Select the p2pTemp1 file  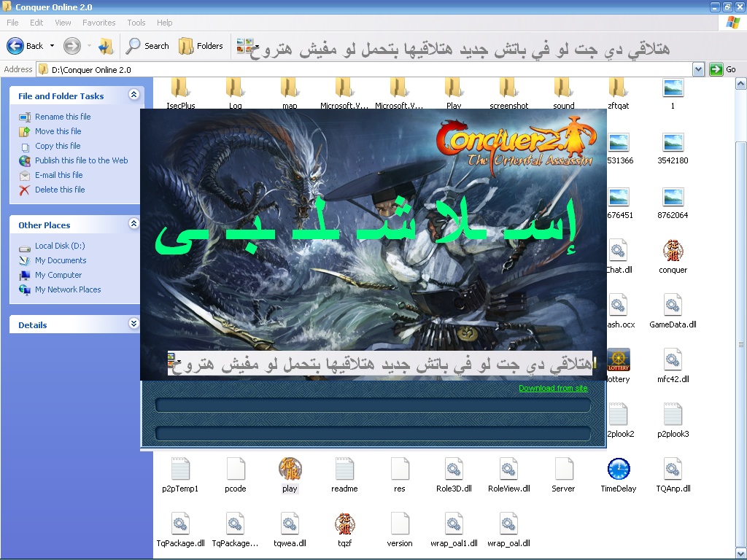click(180, 475)
